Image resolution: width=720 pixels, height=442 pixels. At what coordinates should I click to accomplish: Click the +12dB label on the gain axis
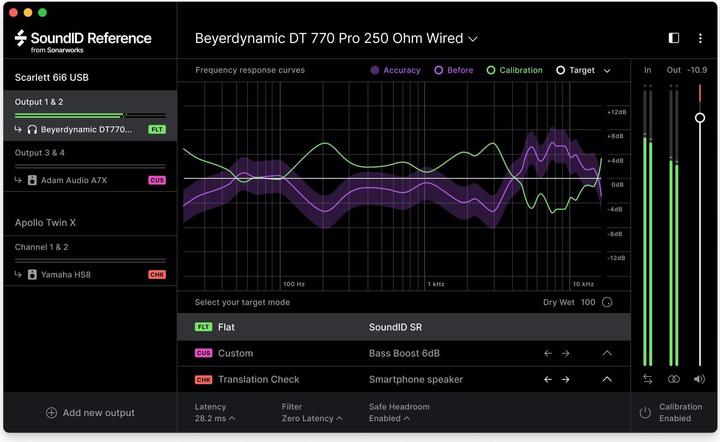point(616,112)
